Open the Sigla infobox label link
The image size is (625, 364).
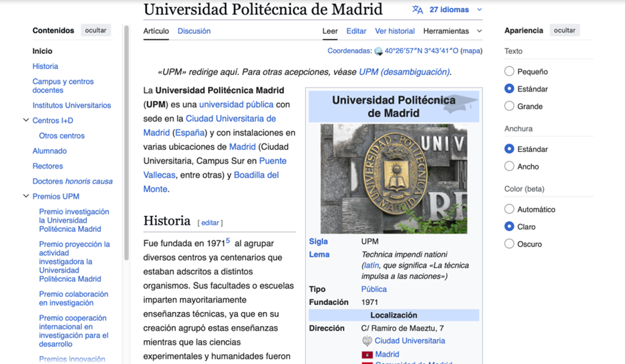(x=318, y=241)
